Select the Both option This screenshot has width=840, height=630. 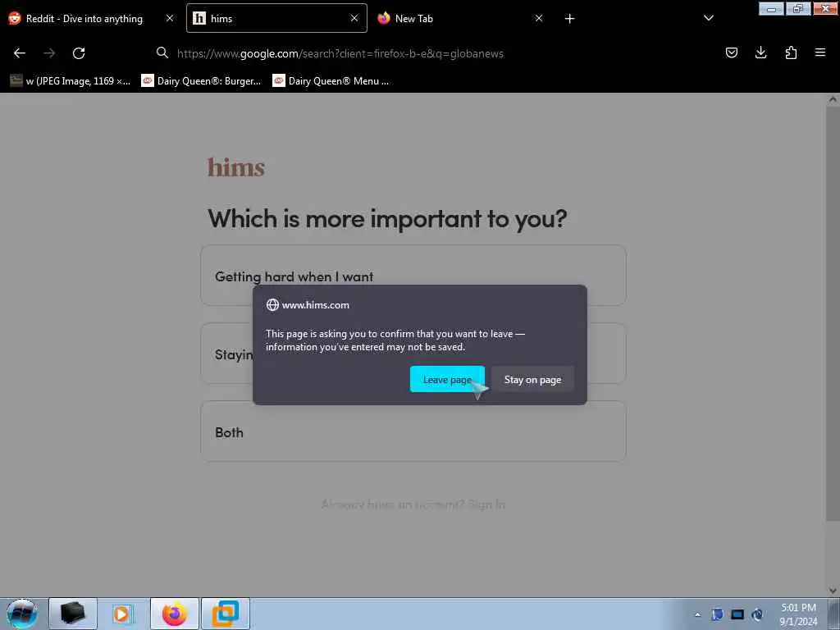[413, 431]
